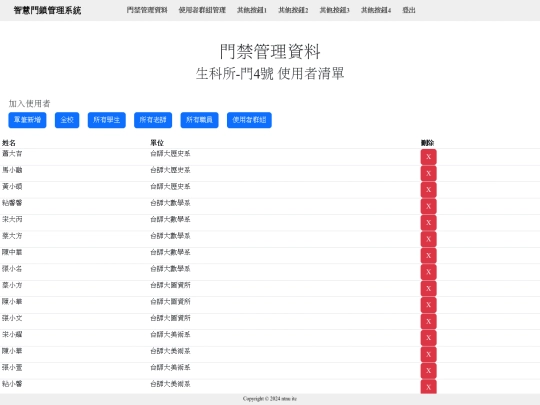Click 台師大數學系 in 粘馨馨's row
This screenshot has height=405, width=540.
(x=170, y=203)
